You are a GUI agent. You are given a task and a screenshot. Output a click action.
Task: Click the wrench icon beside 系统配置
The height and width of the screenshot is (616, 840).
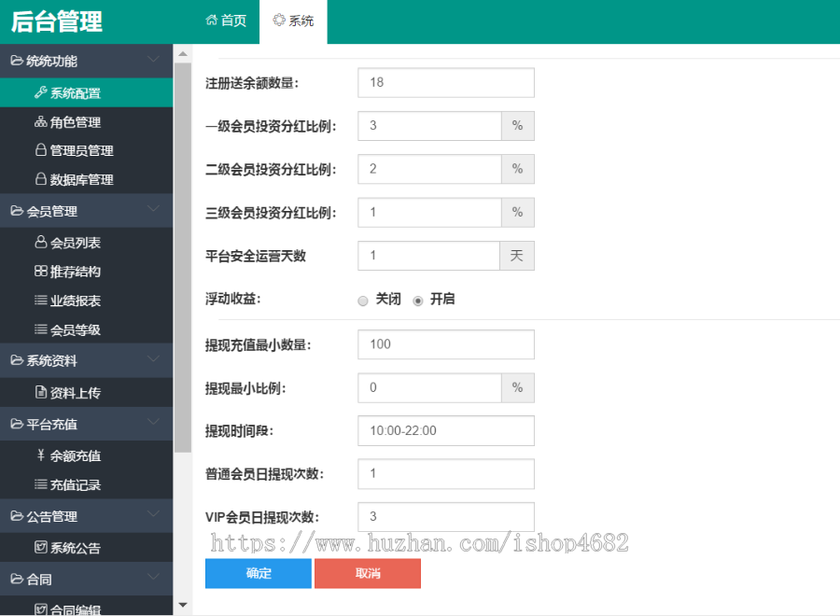click(x=40, y=92)
